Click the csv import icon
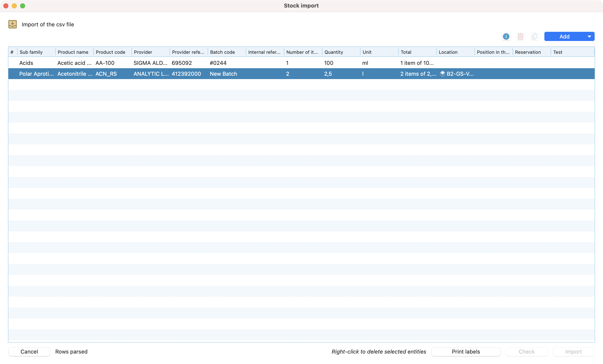 pyautogui.click(x=13, y=24)
